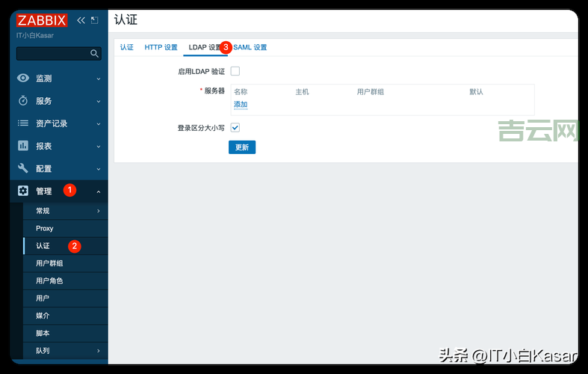Open the 用户 sidebar item

tap(66, 298)
